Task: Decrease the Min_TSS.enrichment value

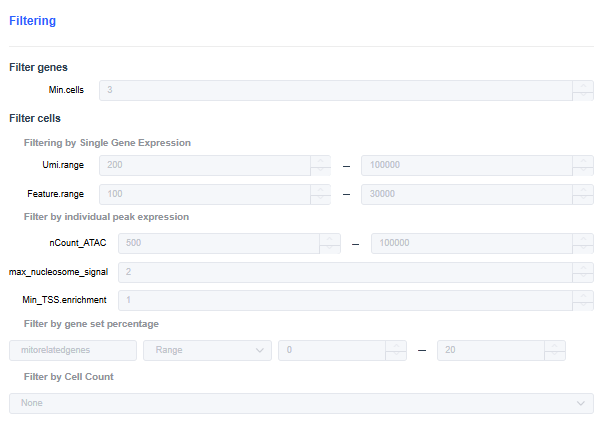Action: click(583, 304)
